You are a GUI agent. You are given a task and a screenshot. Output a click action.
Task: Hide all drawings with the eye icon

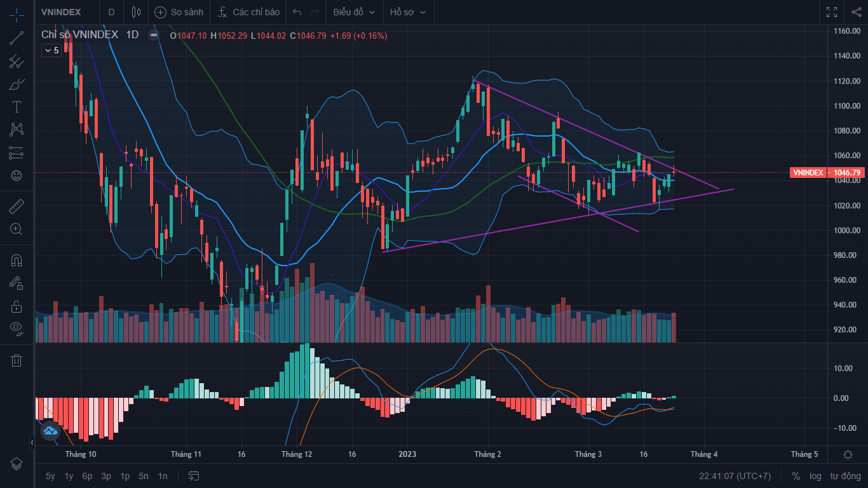point(17,329)
